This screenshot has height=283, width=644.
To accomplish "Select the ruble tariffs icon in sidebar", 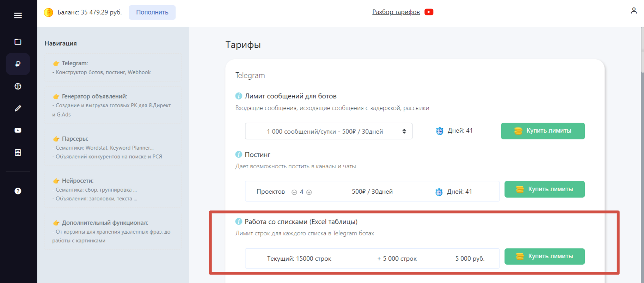I will 18,64.
